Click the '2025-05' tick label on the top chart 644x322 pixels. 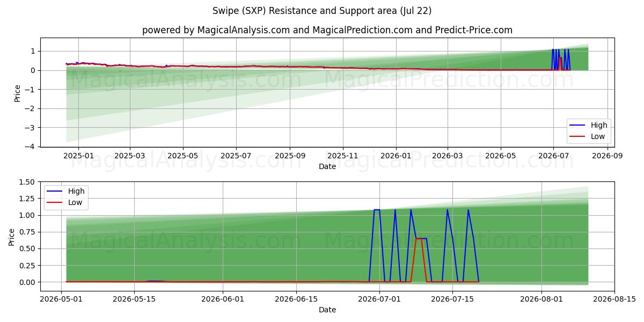coord(183,156)
